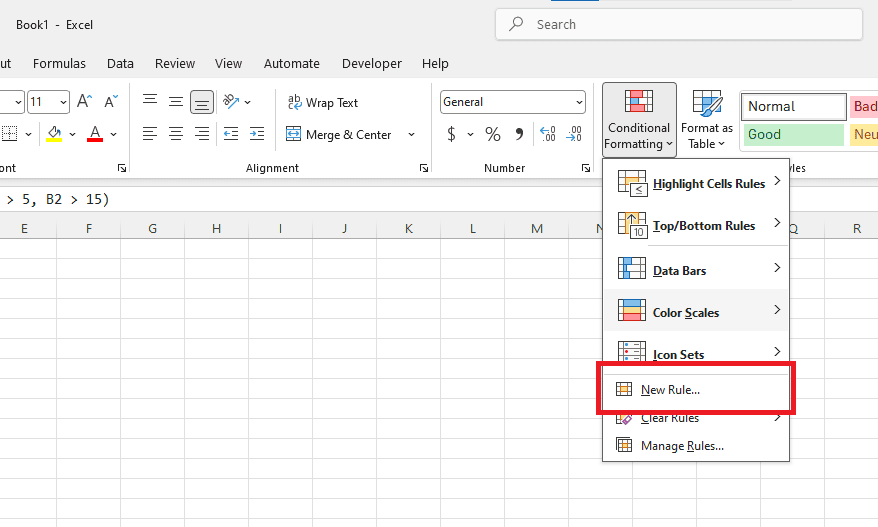Select Good cell style
Image resolution: width=878 pixels, height=527 pixels.
[793, 134]
